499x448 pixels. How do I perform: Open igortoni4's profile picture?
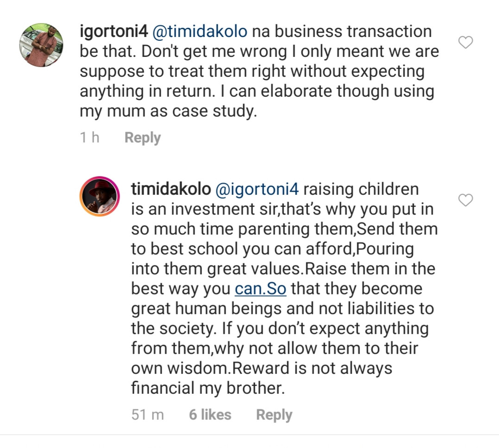point(41,45)
